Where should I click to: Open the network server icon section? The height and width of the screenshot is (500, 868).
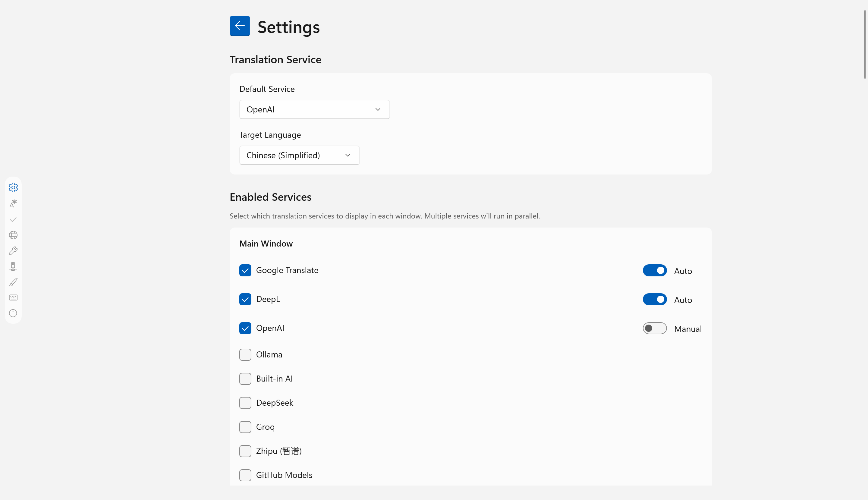pyautogui.click(x=13, y=266)
